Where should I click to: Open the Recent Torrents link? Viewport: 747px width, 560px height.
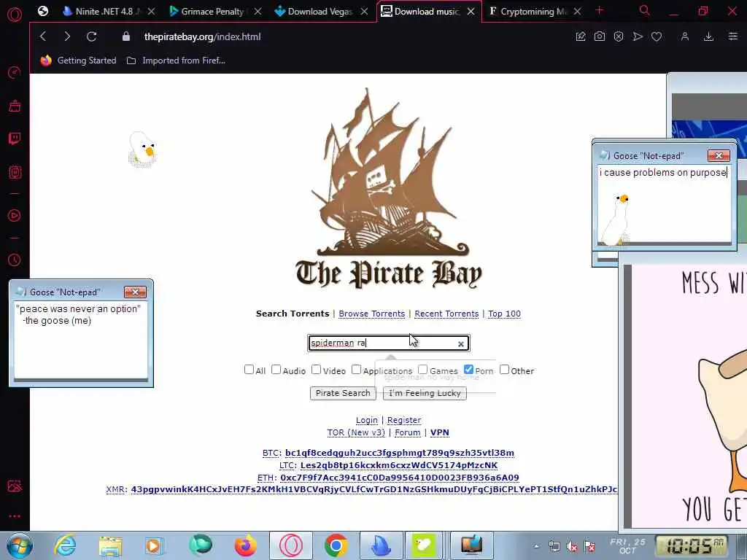click(x=446, y=314)
